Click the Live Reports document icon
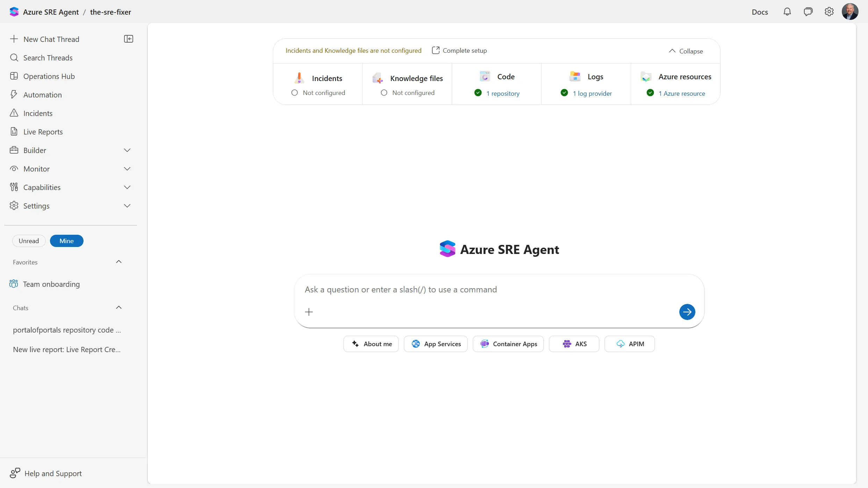The width and height of the screenshot is (868, 488). (x=14, y=131)
